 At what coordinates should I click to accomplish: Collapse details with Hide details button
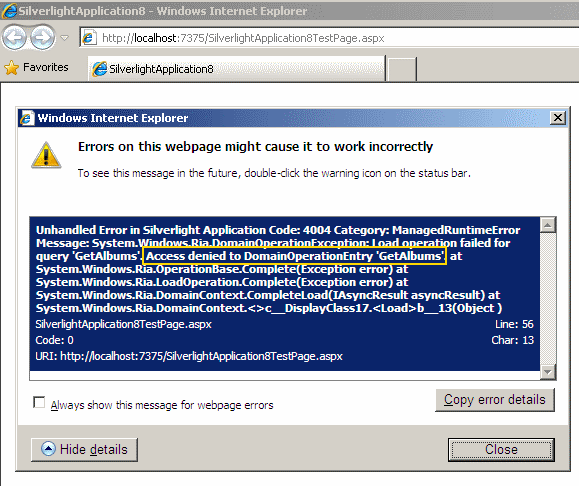(x=84, y=449)
